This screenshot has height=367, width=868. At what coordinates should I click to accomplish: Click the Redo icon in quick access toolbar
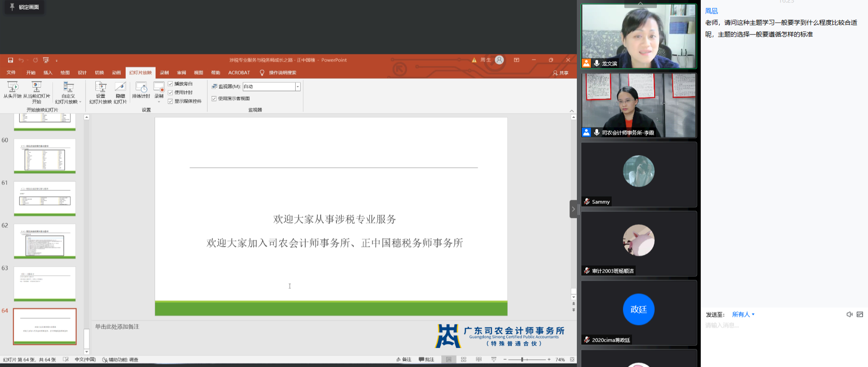point(35,60)
